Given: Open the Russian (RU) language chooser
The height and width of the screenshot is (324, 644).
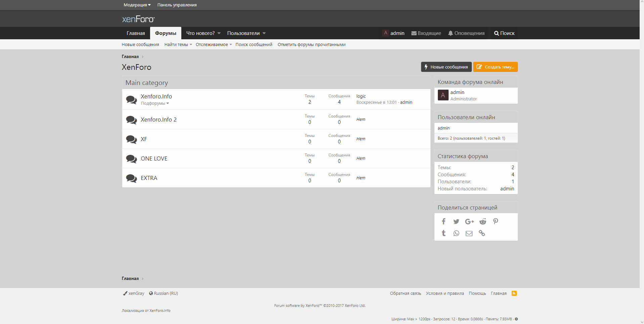Looking at the screenshot, I should [164, 293].
